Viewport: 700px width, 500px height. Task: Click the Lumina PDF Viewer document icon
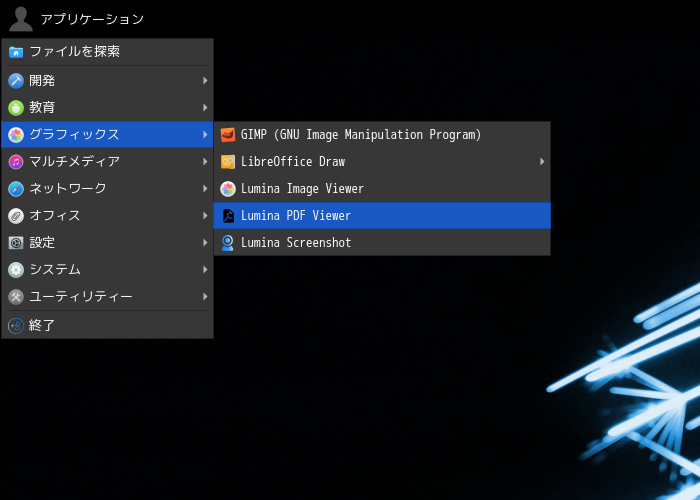coord(228,216)
